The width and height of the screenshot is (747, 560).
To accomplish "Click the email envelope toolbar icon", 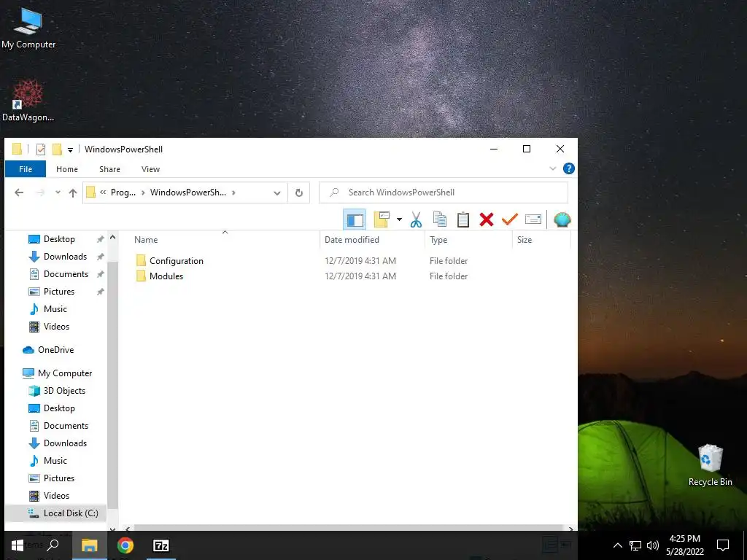I will click(533, 219).
